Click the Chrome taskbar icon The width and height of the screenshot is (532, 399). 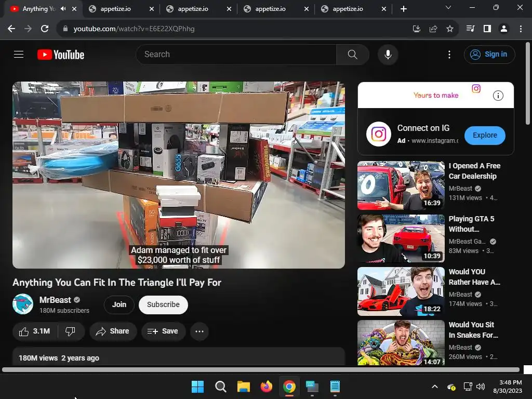point(289,387)
